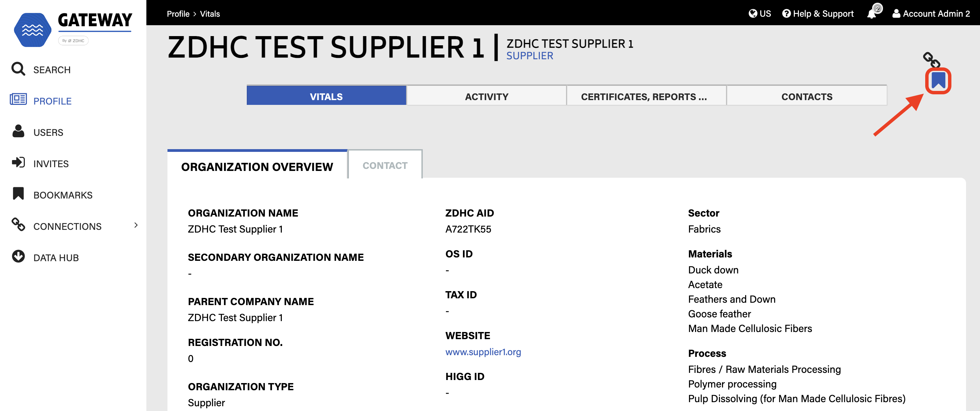Image resolution: width=980 pixels, height=411 pixels.
Task: Select the Users person icon
Action: click(18, 131)
